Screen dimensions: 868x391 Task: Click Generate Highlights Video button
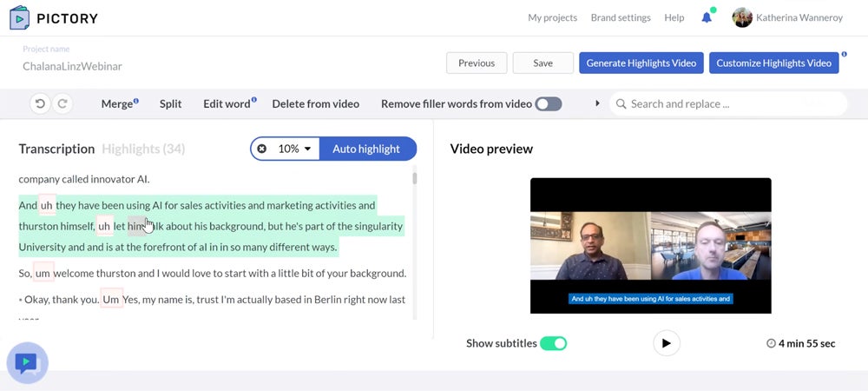tap(641, 63)
